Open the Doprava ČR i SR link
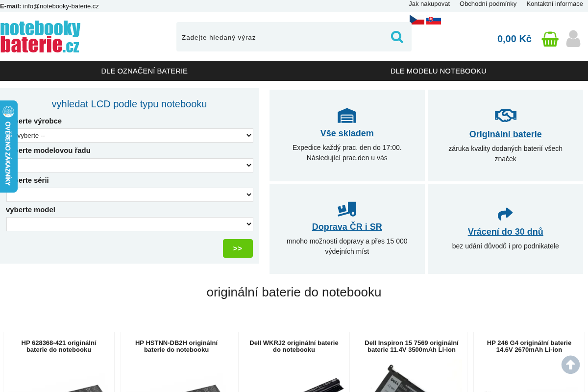This screenshot has width=588, height=392. (x=347, y=227)
